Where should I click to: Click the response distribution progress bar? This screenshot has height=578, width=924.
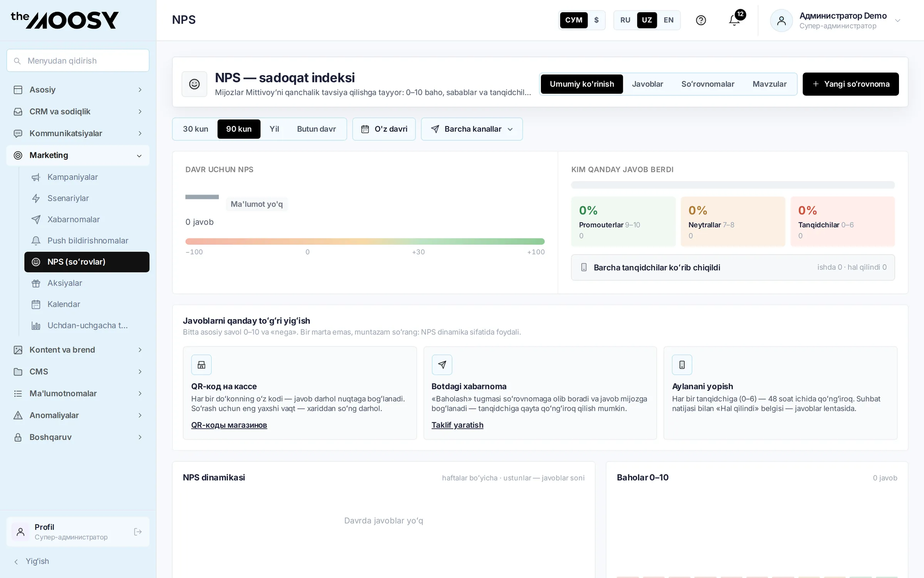(733, 185)
